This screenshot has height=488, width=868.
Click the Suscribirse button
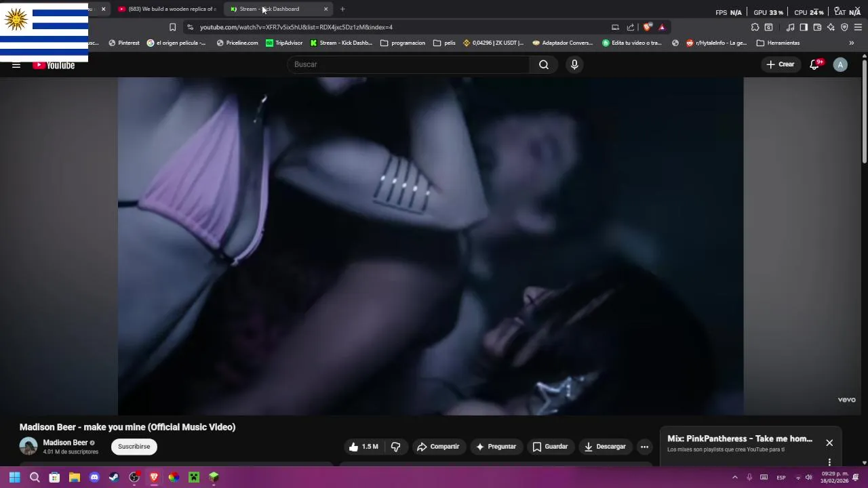(x=134, y=447)
